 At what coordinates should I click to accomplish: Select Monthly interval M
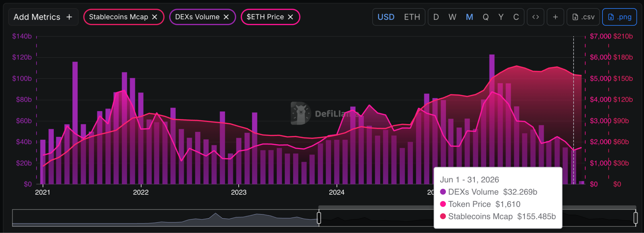pyautogui.click(x=469, y=17)
